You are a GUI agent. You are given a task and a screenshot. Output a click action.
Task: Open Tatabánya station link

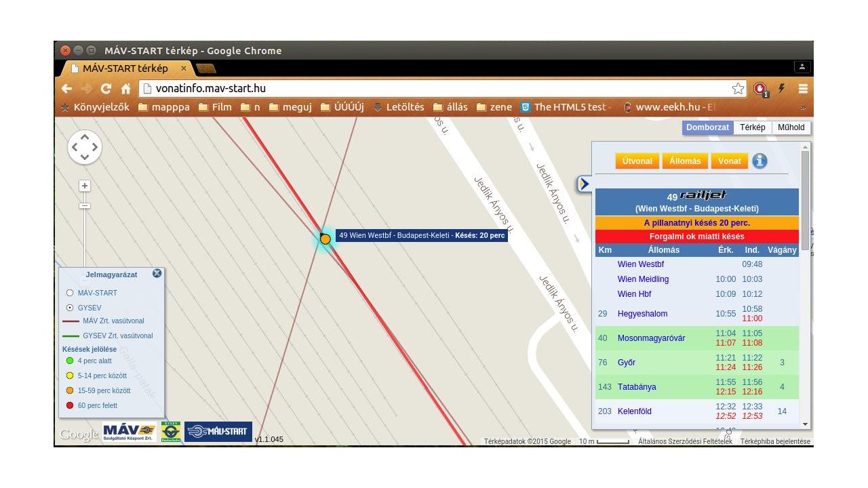[637, 387]
